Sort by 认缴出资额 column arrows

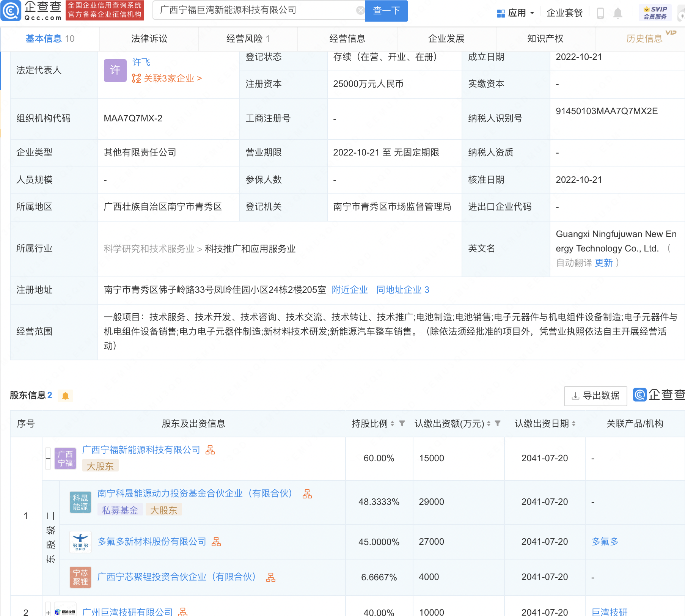tap(489, 424)
